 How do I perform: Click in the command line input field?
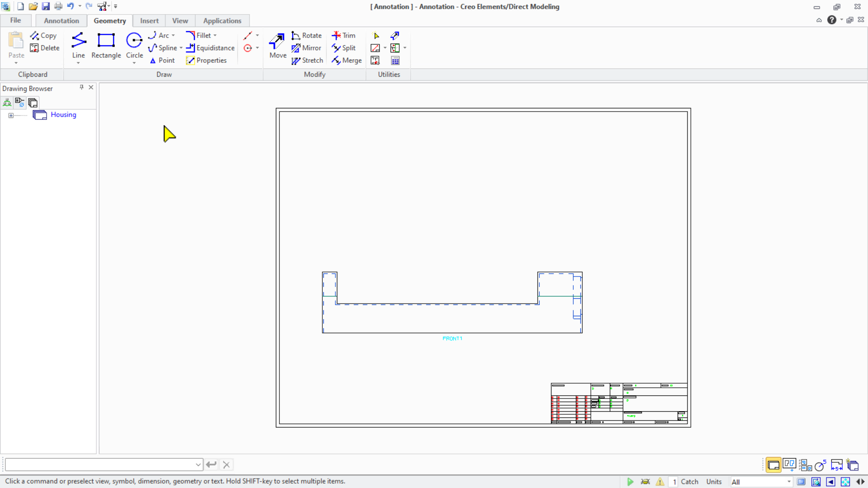pos(100,465)
